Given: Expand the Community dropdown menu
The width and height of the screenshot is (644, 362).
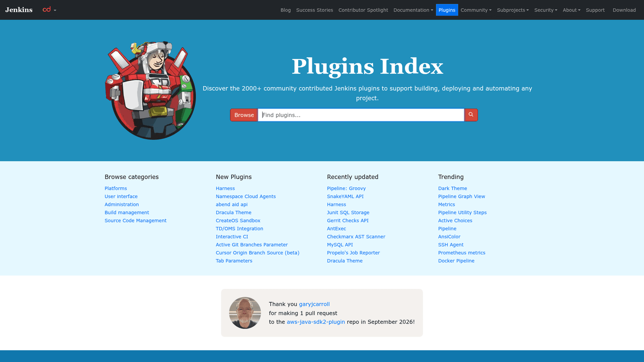Looking at the screenshot, I should pos(476,10).
